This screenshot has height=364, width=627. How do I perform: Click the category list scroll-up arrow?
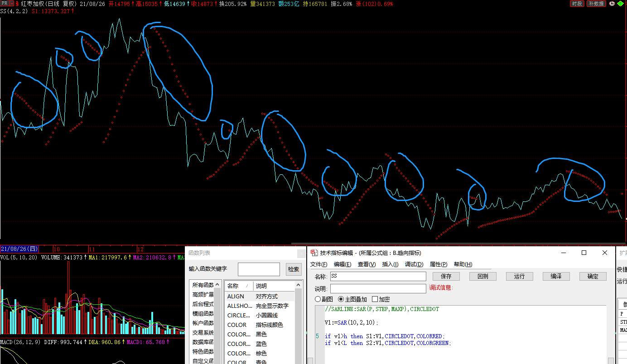218,284
